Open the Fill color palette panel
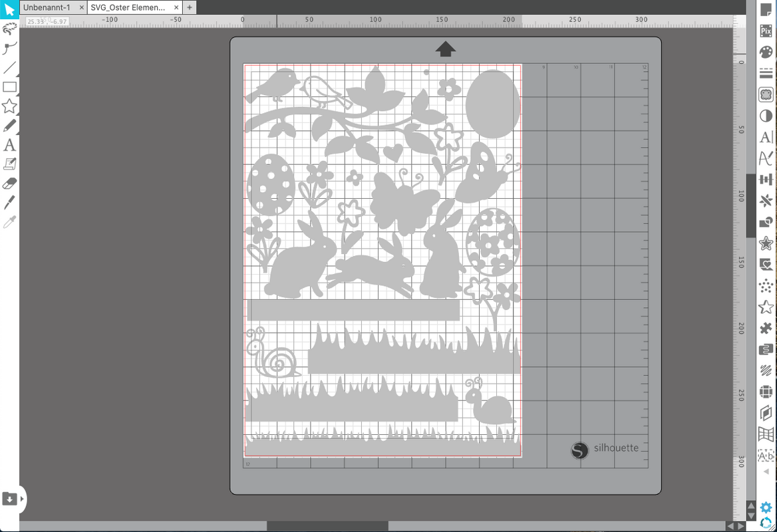777x532 pixels. pyautogui.click(x=766, y=52)
